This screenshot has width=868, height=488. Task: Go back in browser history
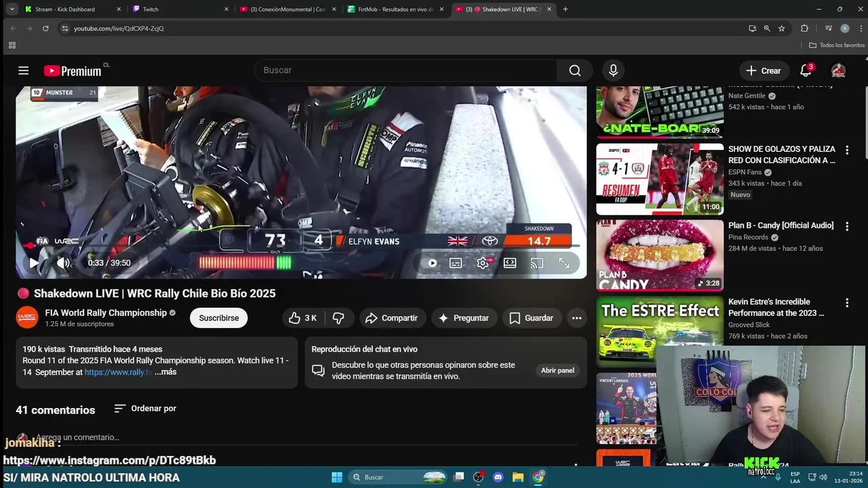point(13,28)
